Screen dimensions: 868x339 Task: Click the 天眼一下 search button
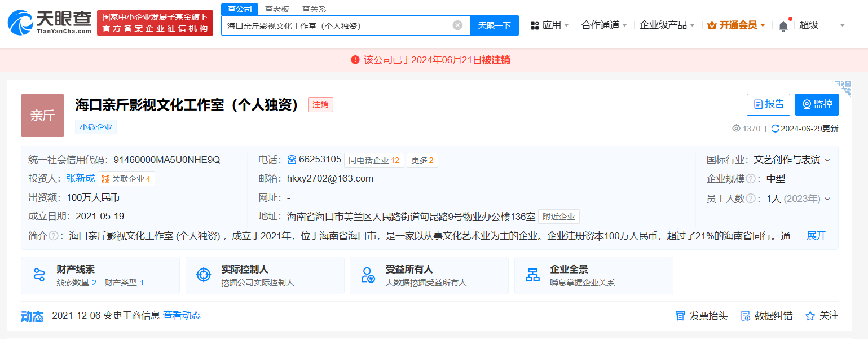click(494, 25)
